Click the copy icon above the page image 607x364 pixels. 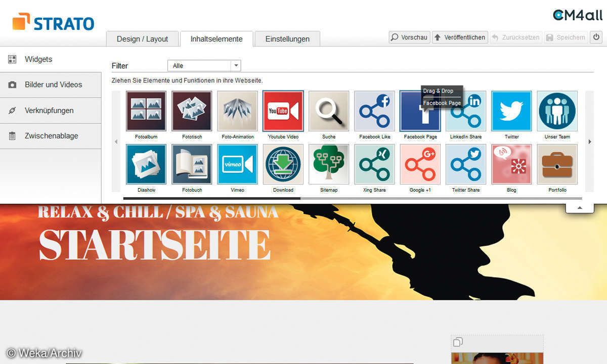[x=458, y=342]
